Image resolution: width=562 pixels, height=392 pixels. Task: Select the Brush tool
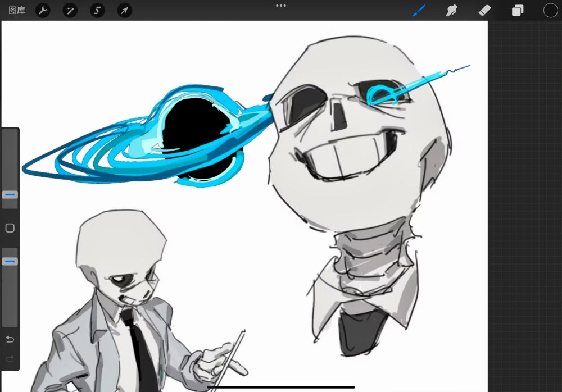[419, 11]
